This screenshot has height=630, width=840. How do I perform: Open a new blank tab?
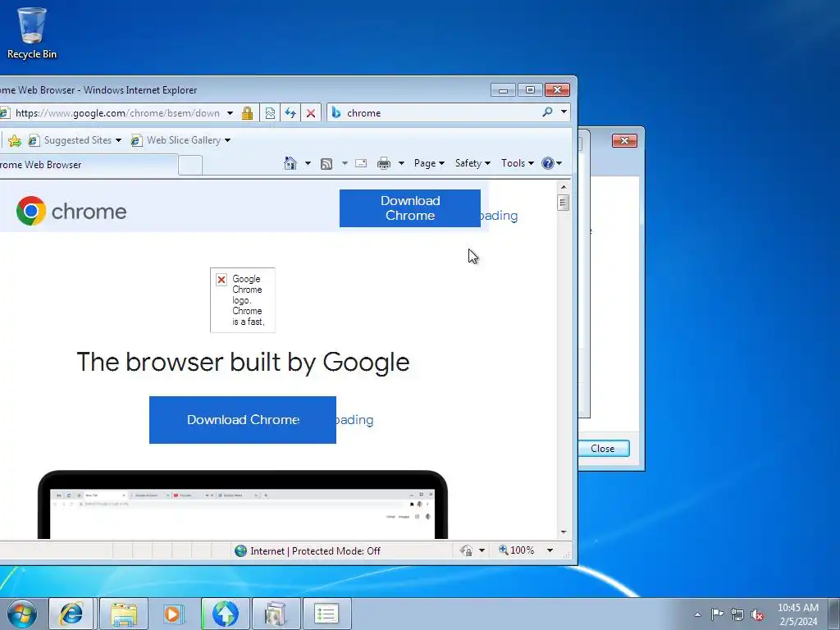coord(190,165)
